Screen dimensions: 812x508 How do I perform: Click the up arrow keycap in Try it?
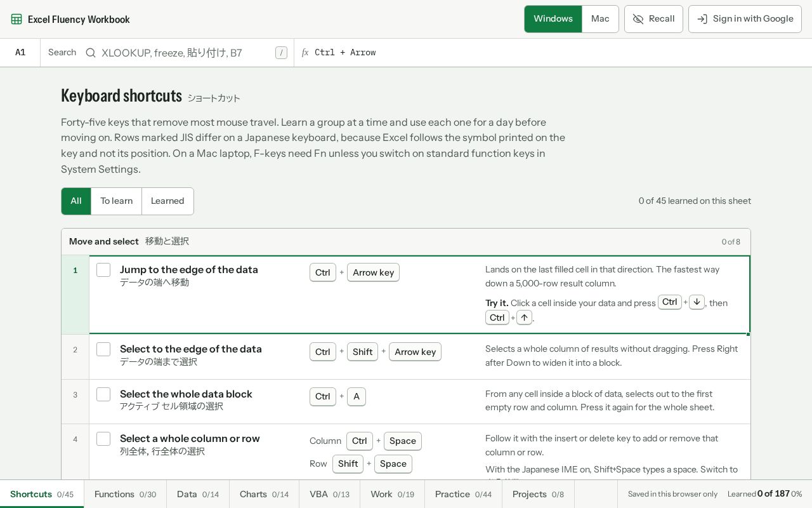pos(524,317)
